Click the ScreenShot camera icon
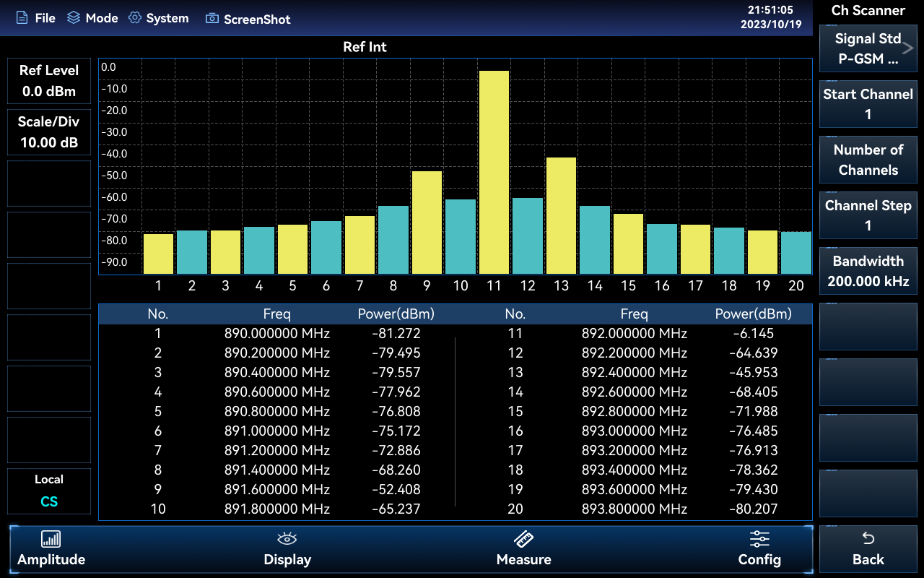Viewport: 924px width, 578px height. coord(212,19)
